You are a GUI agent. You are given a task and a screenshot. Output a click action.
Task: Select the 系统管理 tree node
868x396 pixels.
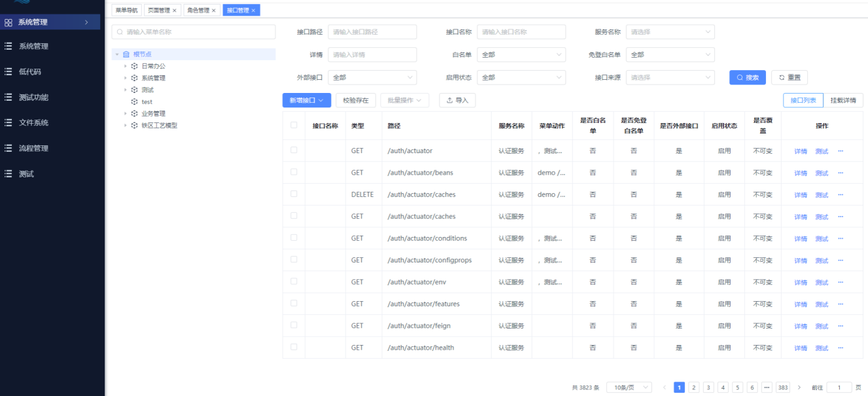153,78
